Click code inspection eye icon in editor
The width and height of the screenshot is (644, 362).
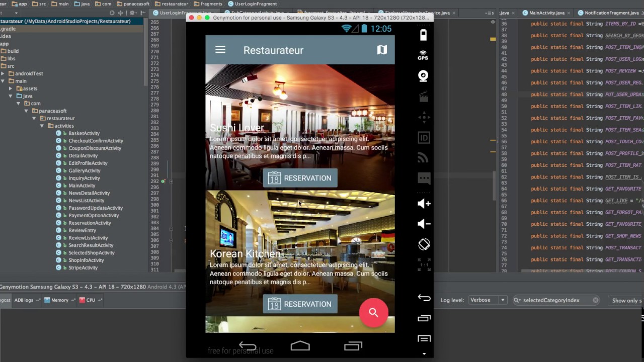click(x=493, y=22)
